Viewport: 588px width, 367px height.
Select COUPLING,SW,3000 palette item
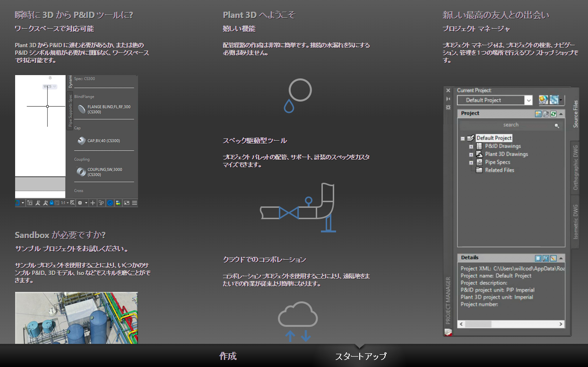click(100, 172)
